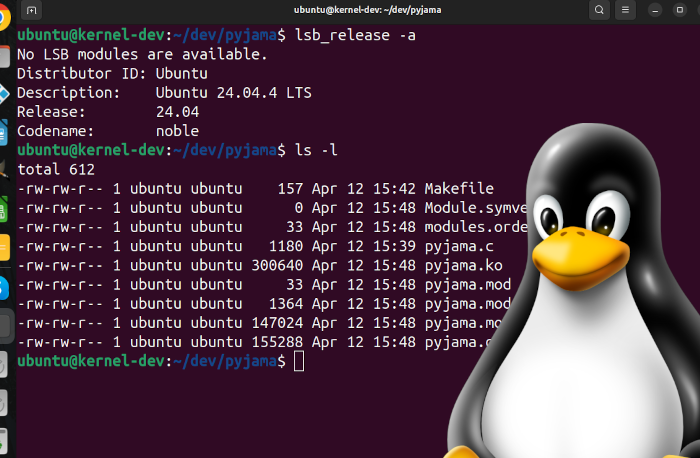Click the file size 155288
700x458 pixels.
(277, 342)
